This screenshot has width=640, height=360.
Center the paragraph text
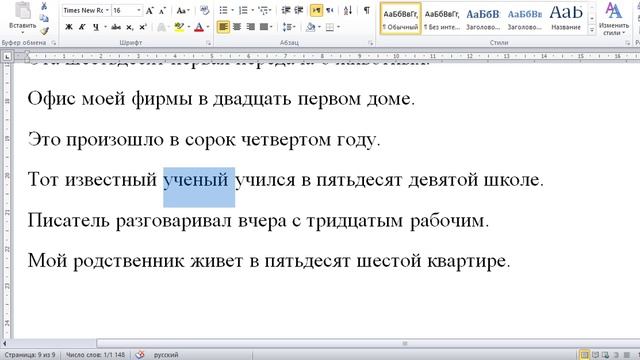(237, 27)
